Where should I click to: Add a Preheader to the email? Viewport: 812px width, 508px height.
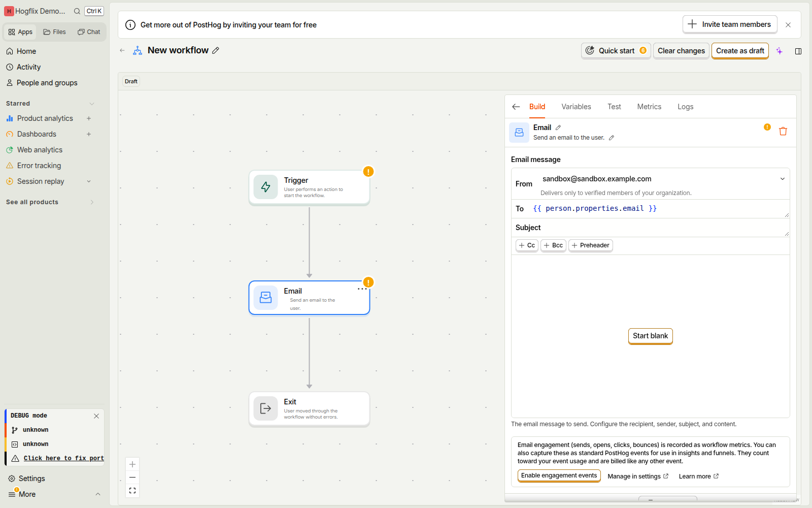click(x=590, y=245)
